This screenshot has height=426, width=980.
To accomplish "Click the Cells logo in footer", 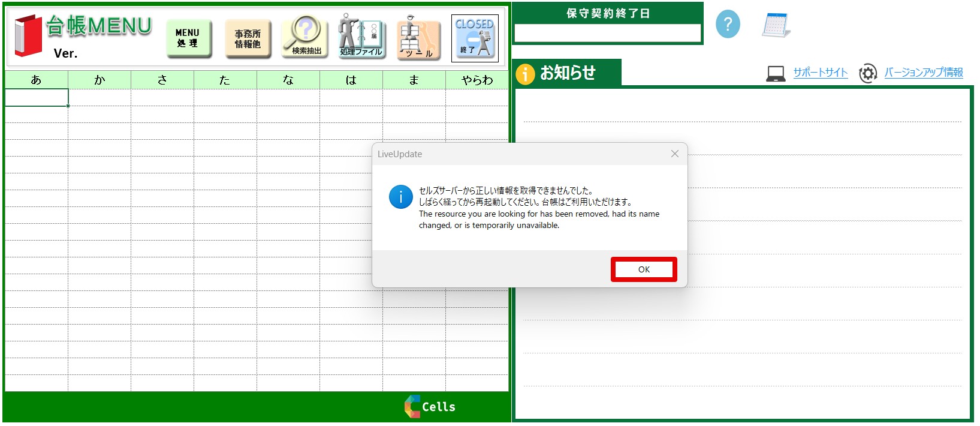I will [430, 406].
